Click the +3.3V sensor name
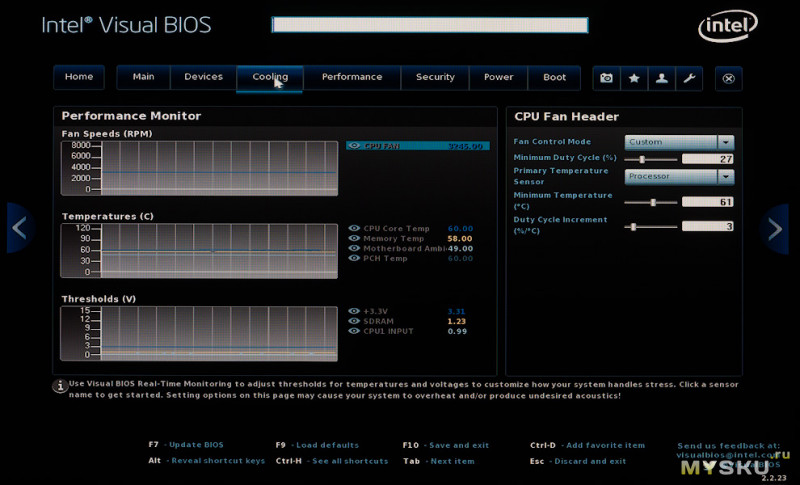The image size is (800, 485). [x=376, y=311]
